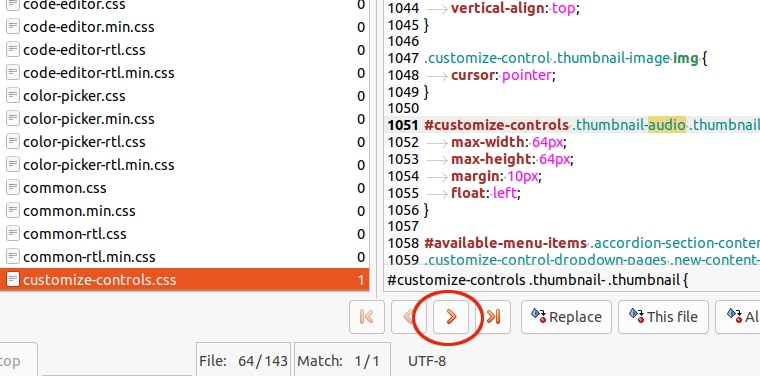
Task: Click the file icon beside color-picker.css
Action: (13, 96)
